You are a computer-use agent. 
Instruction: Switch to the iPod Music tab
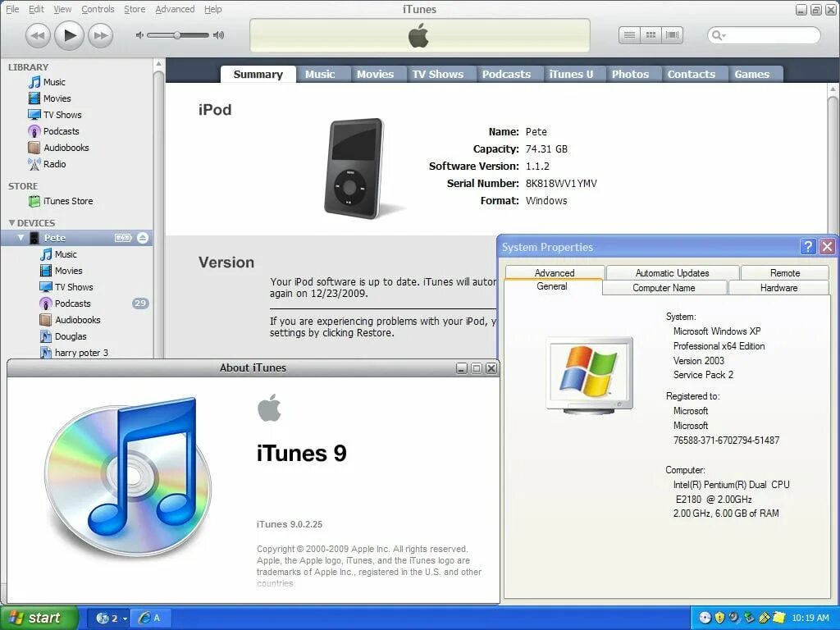320,75
